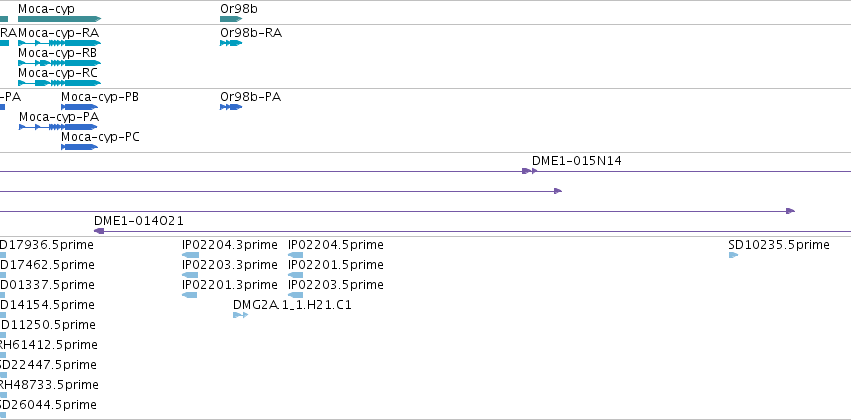Select the D17936.5prime EST label

(47, 245)
